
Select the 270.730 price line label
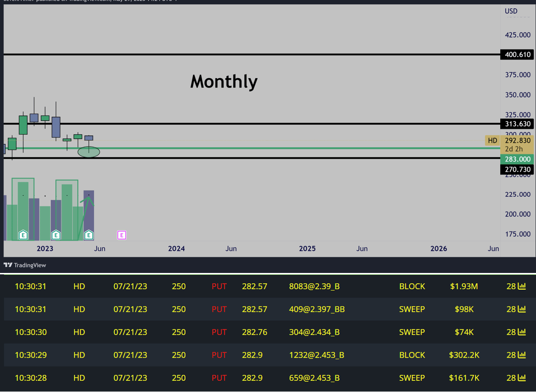[x=517, y=170]
